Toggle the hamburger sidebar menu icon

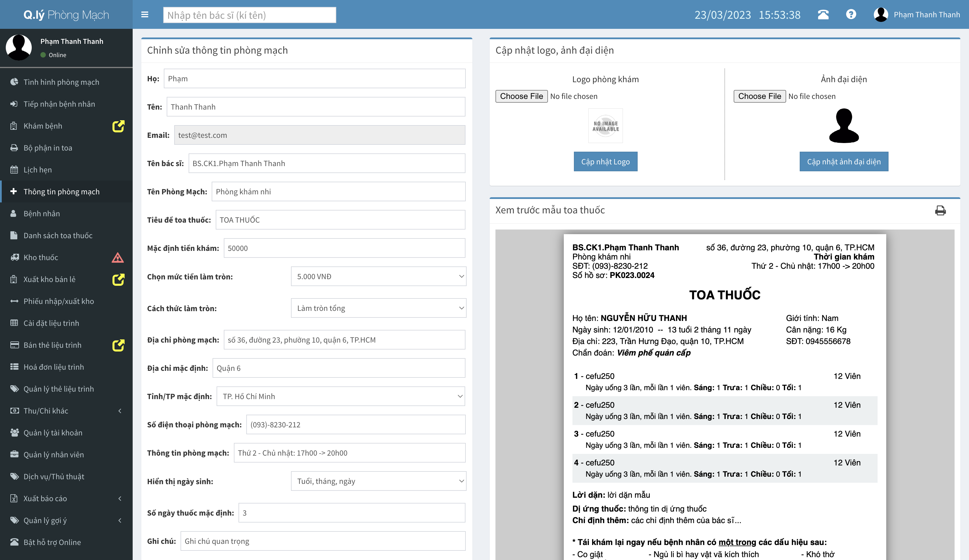point(144,15)
